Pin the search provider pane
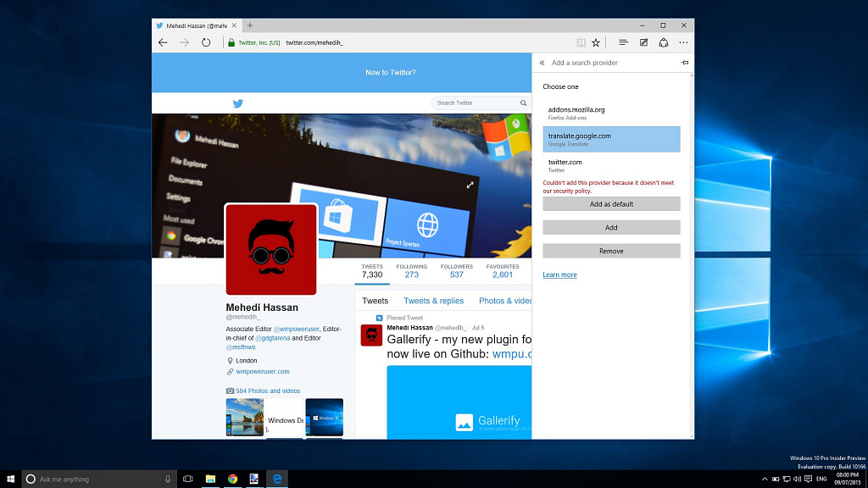 (x=685, y=63)
